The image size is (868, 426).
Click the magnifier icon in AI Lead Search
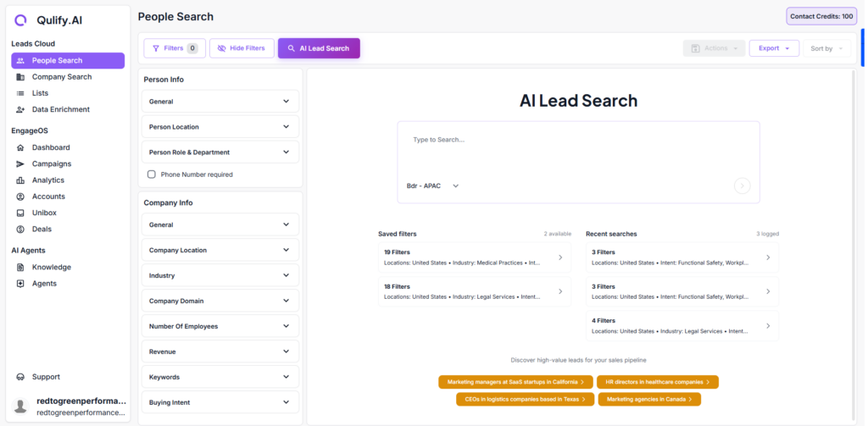pos(292,48)
